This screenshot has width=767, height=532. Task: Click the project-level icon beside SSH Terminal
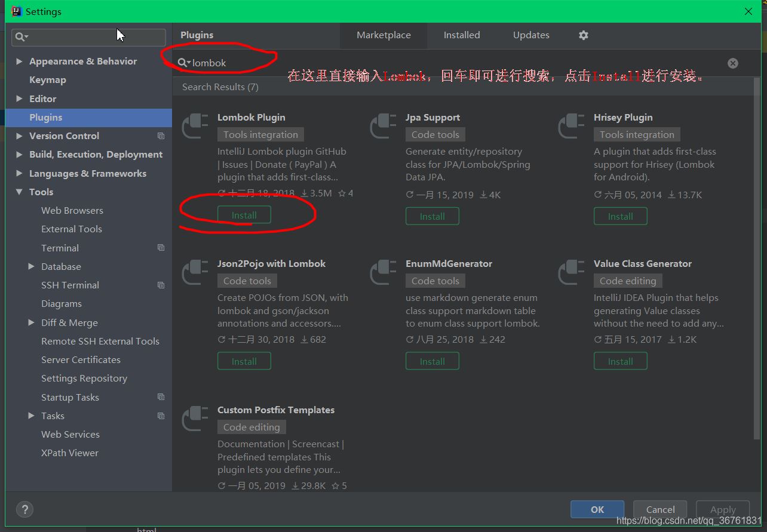161,285
